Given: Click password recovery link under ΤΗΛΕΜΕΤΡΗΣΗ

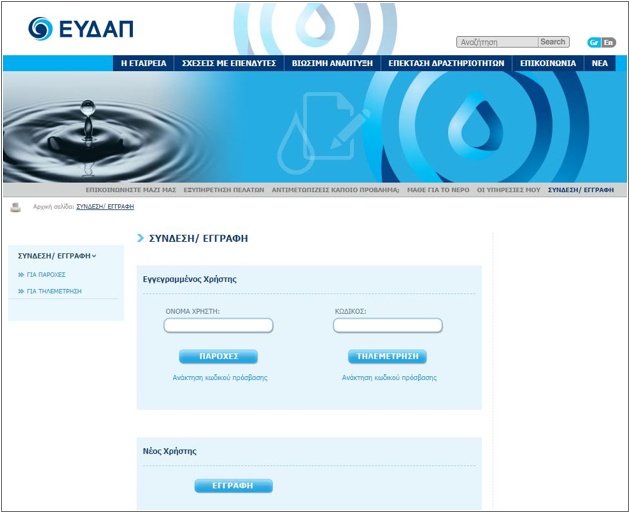Looking at the screenshot, I should click(389, 378).
